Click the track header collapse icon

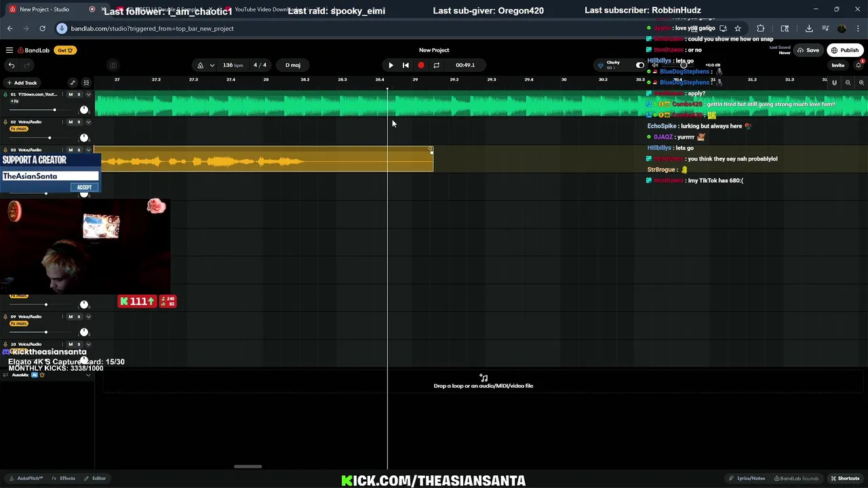click(86, 83)
